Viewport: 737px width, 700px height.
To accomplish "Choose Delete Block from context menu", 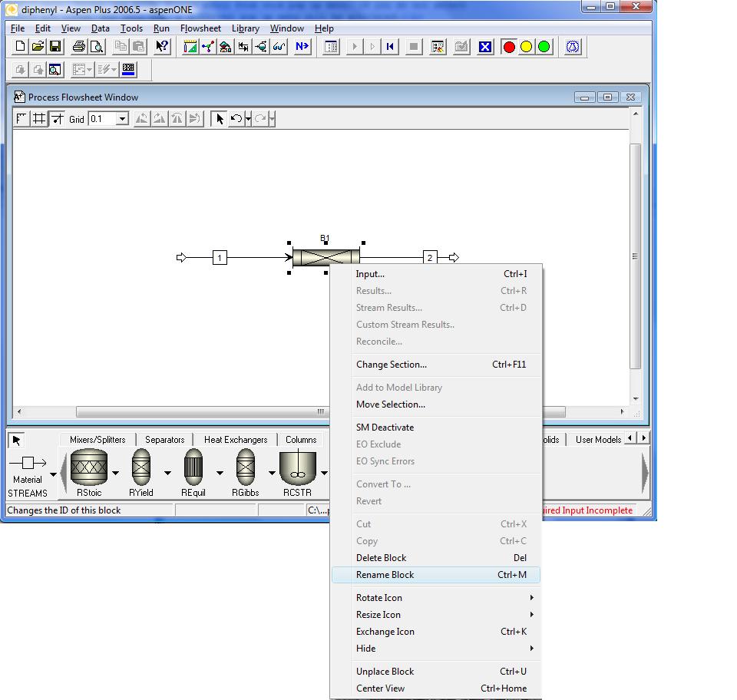I will click(436, 558).
